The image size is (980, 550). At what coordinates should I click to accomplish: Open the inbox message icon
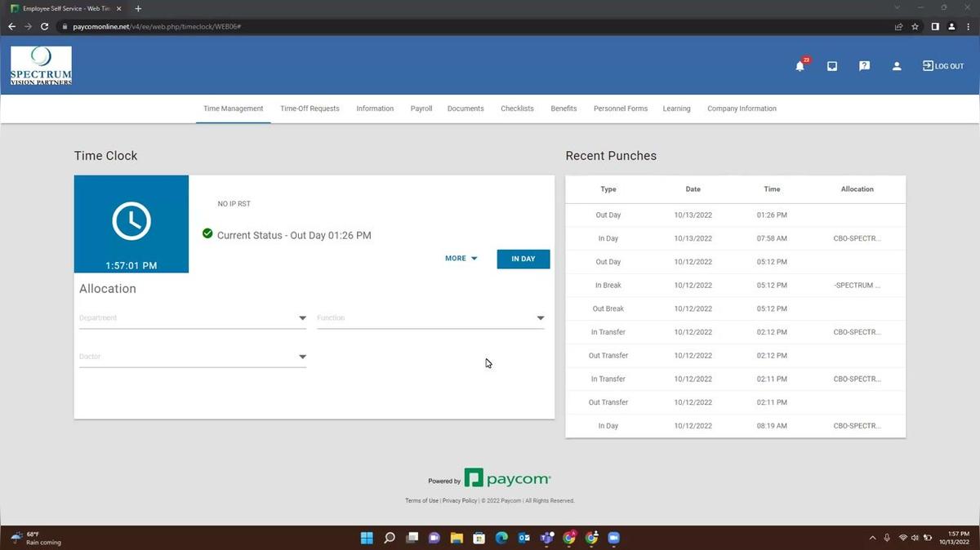click(832, 66)
